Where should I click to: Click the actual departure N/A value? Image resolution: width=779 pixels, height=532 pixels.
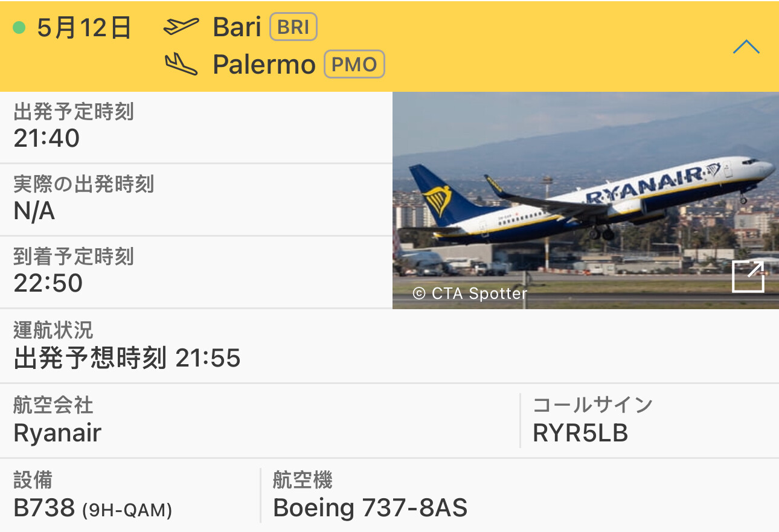coord(34,211)
